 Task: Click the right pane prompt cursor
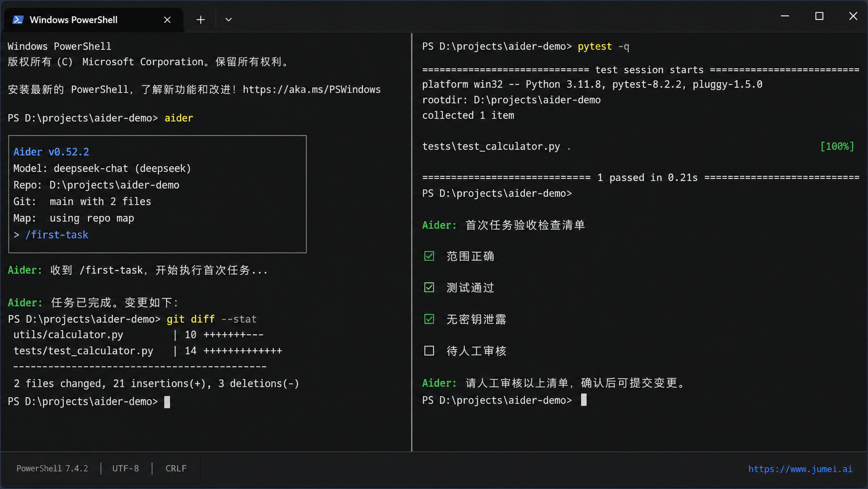point(584,400)
